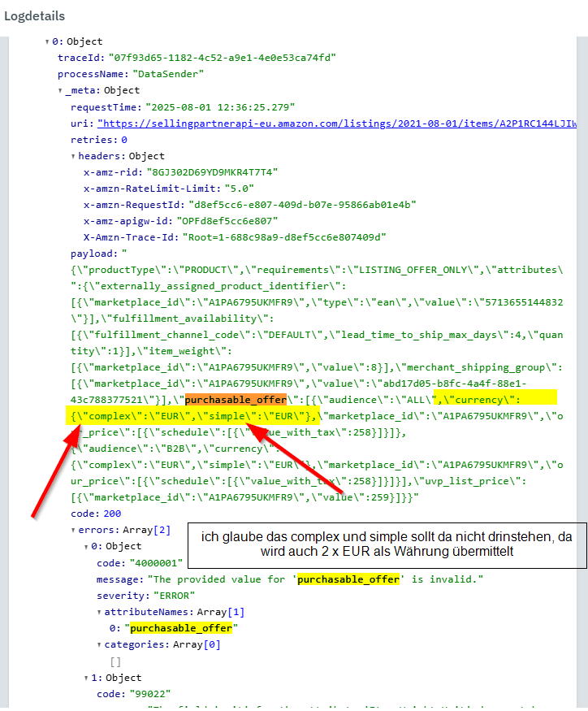The image size is (588, 711).
Task: Collapse the errors Array[2] node
Action: pyautogui.click(x=73, y=530)
